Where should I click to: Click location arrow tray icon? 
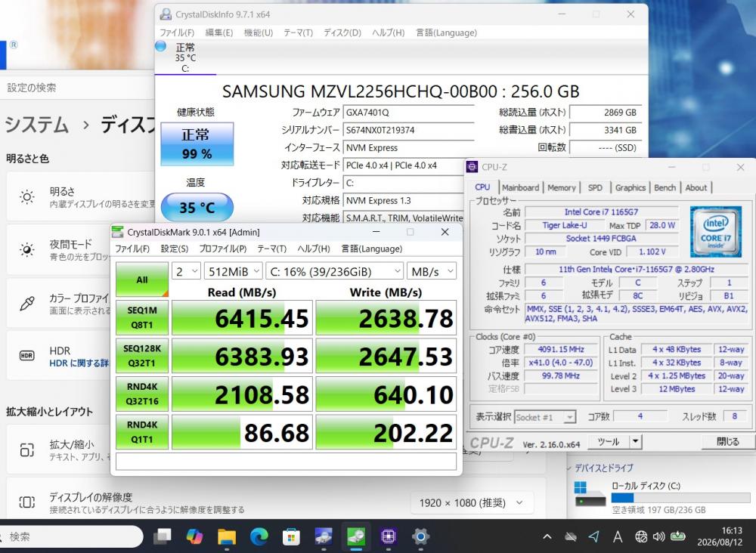click(x=594, y=536)
